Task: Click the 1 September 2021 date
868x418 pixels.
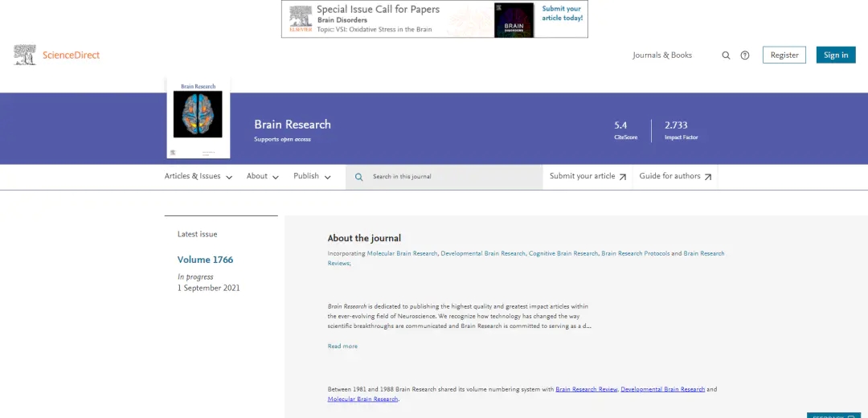Action: pyautogui.click(x=209, y=289)
